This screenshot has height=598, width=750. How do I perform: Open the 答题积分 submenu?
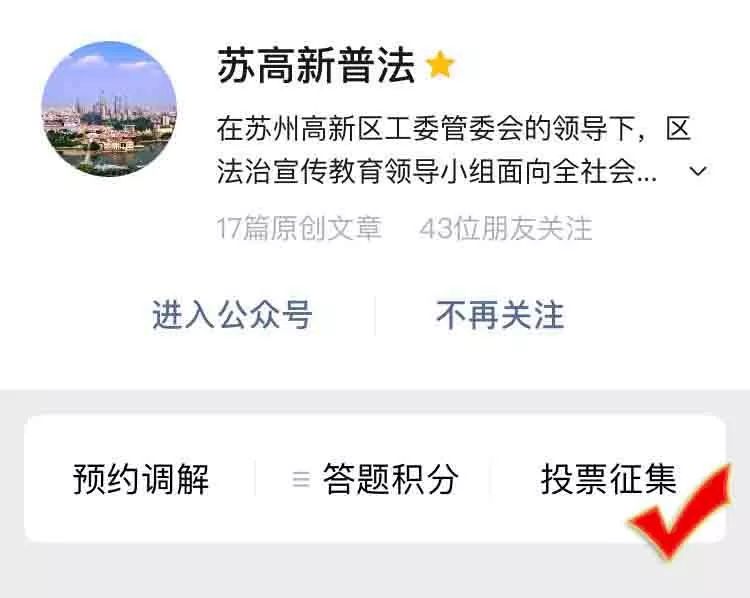(x=391, y=479)
